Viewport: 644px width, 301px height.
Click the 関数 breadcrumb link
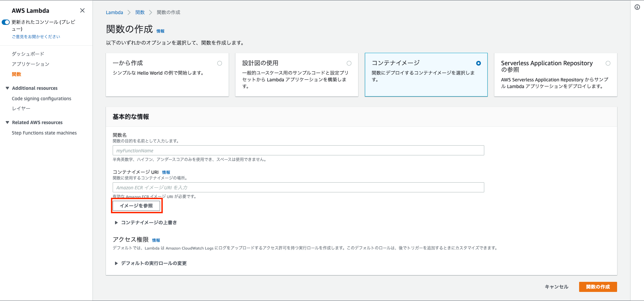140,12
